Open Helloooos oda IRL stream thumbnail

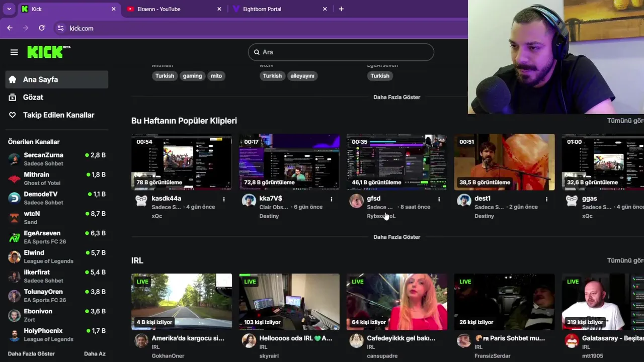click(289, 302)
